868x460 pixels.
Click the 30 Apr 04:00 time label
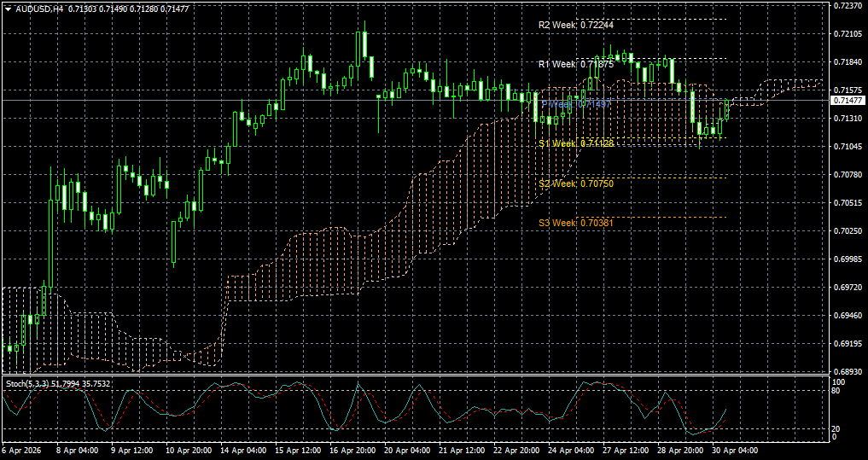[735, 451]
